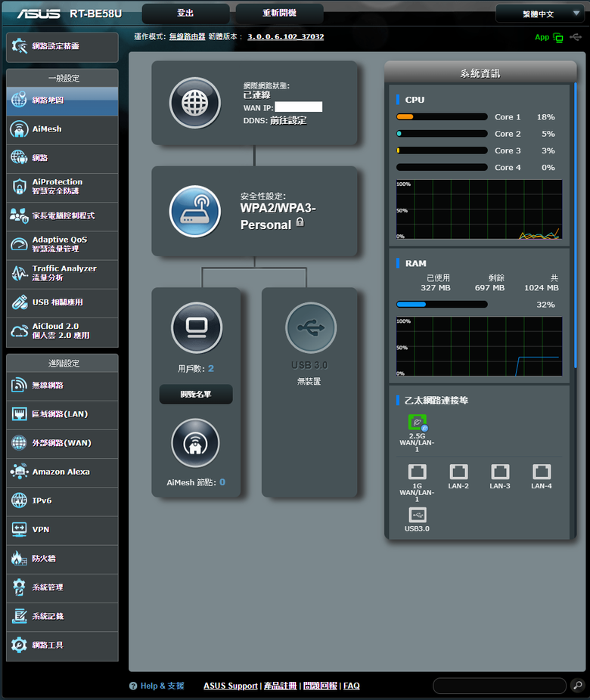Click the CPU usage graph
This screenshot has height=700, width=590.
point(480,209)
